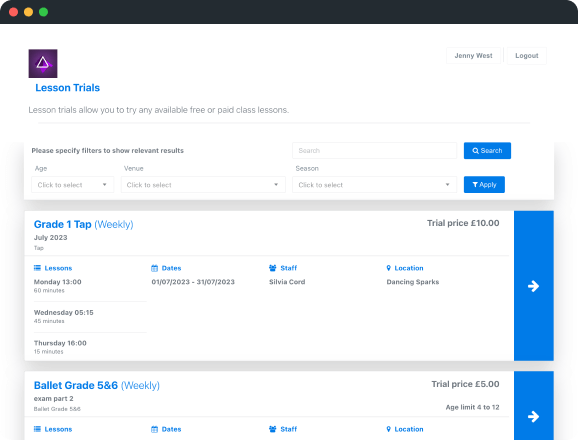Open the Venue filter dropdown

tap(203, 185)
